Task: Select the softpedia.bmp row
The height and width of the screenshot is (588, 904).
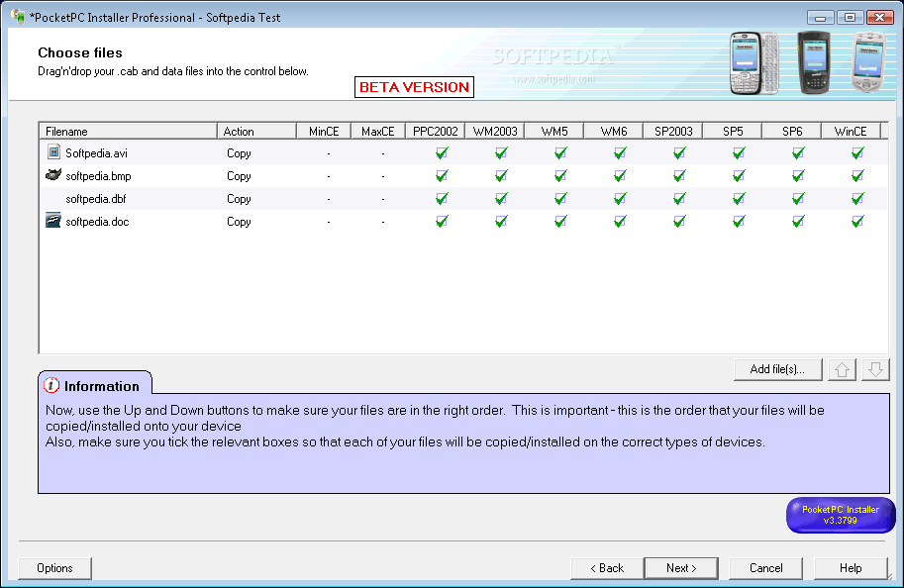Action: (x=463, y=176)
